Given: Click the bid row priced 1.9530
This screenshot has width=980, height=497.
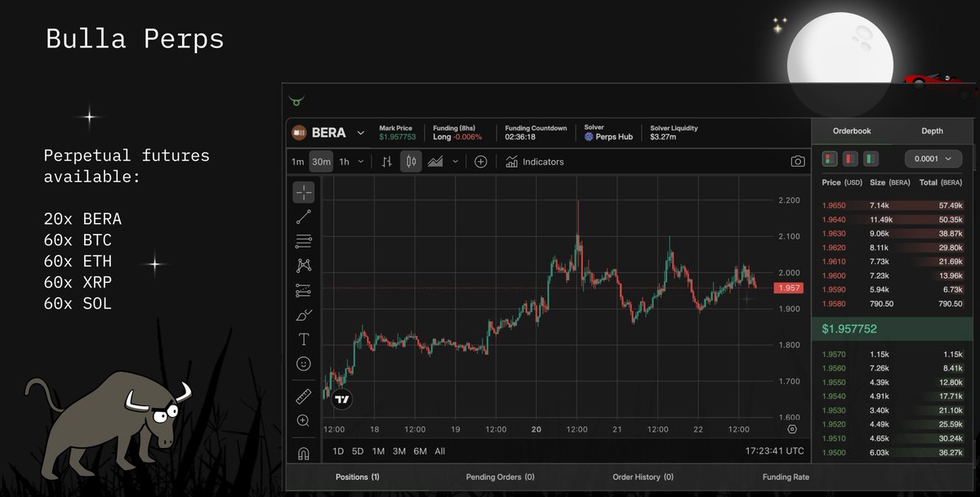Looking at the screenshot, I should [x=893, y=410].
